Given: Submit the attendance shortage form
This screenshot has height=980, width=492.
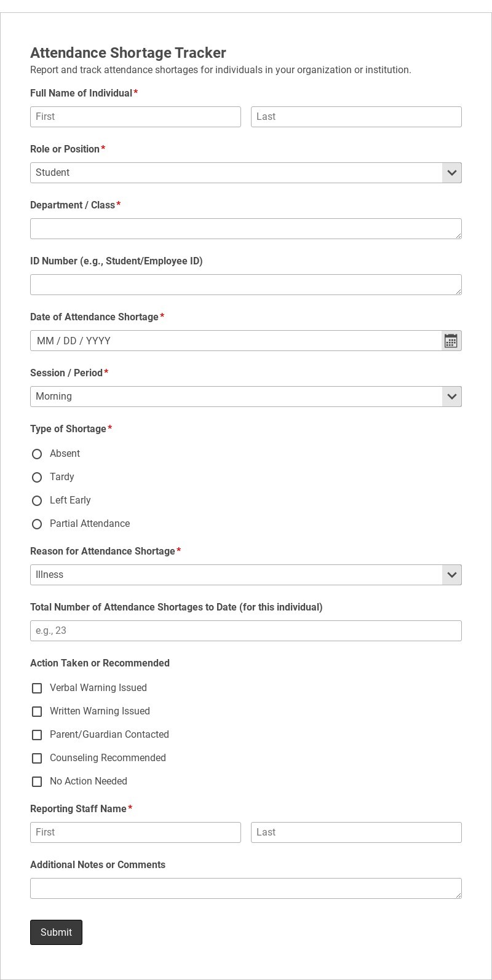Looking at the screenshot, I should pos(56,932).
